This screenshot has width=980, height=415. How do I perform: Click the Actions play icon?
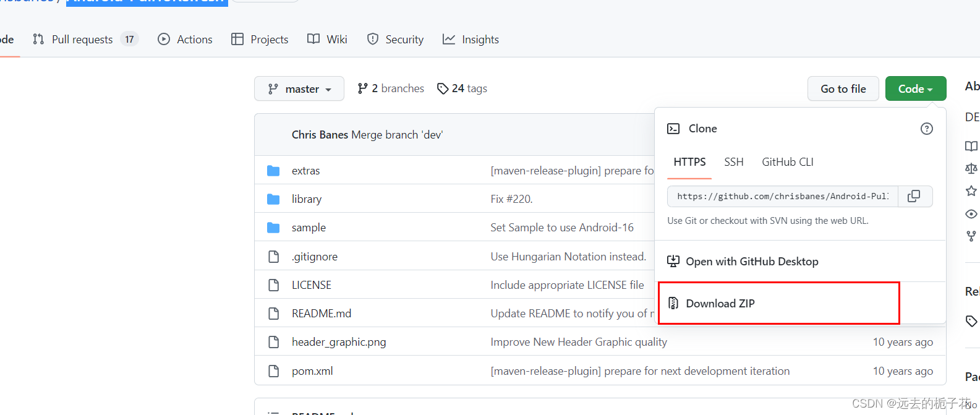[x=164, y=39]
